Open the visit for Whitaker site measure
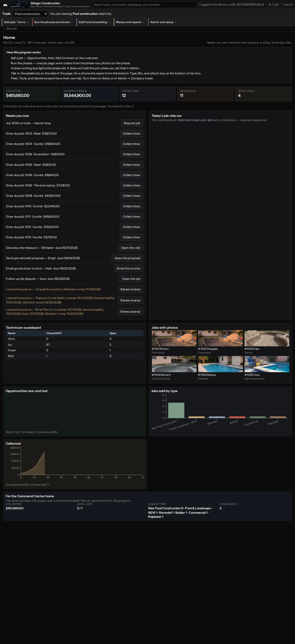The image size is (295, 644). click(x=131, y=248)
